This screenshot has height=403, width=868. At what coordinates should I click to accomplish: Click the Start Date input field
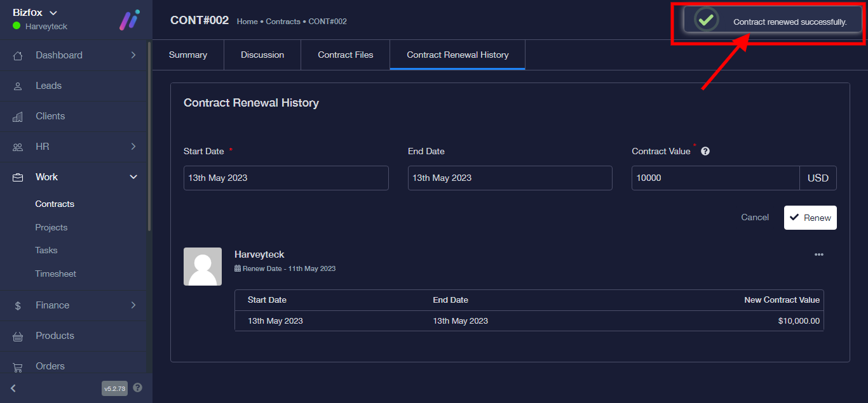click(286, 178)
